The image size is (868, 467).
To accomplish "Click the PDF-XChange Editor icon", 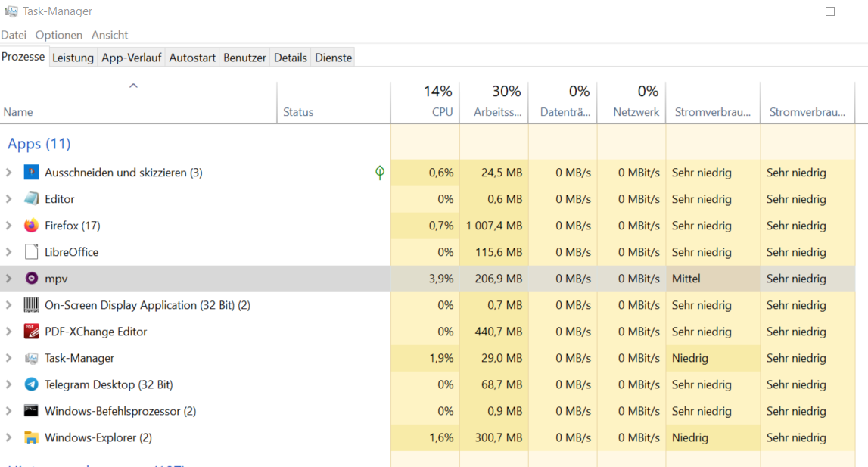I will tap(31, 332).
